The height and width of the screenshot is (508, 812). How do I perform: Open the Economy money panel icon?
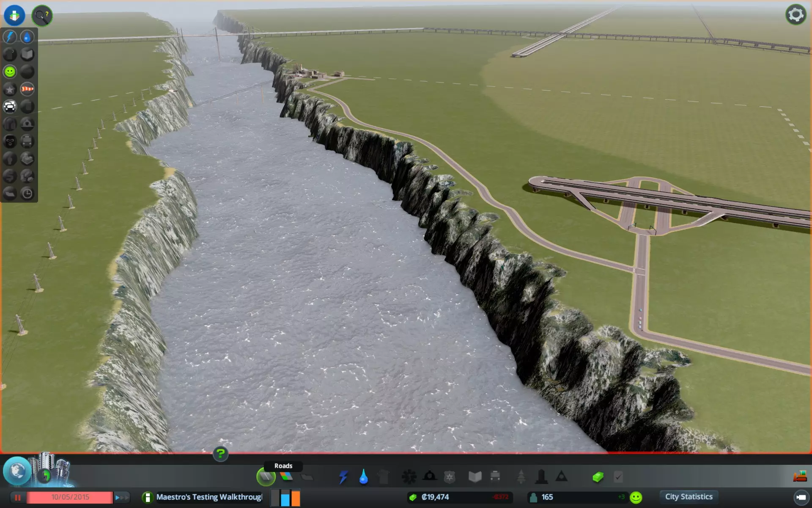[x=598, y=477]
